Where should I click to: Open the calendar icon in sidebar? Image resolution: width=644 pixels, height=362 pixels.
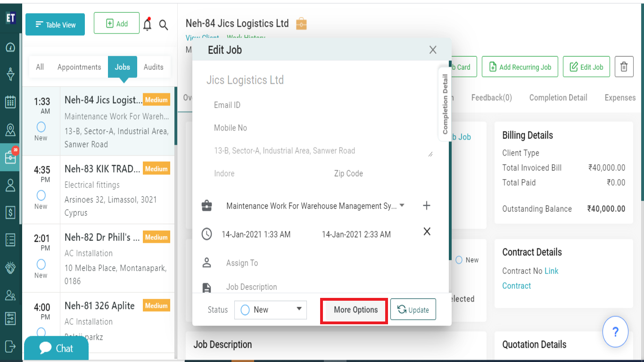[10, 102]
